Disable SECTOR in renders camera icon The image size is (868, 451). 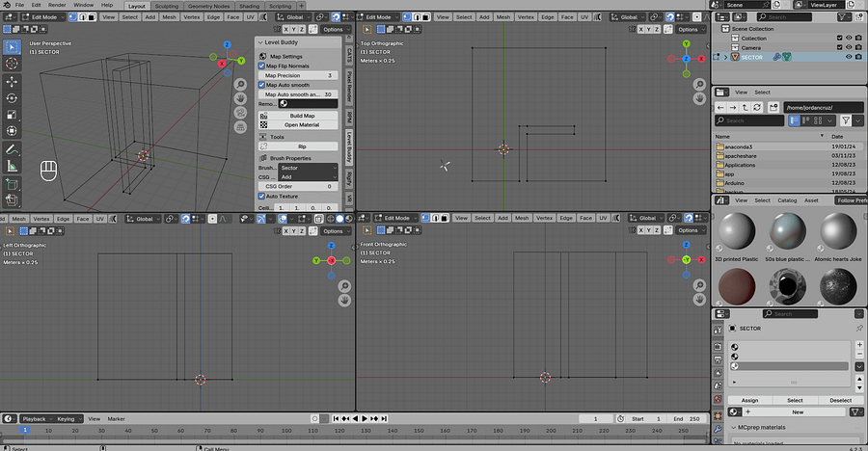(x=858, y=57)
